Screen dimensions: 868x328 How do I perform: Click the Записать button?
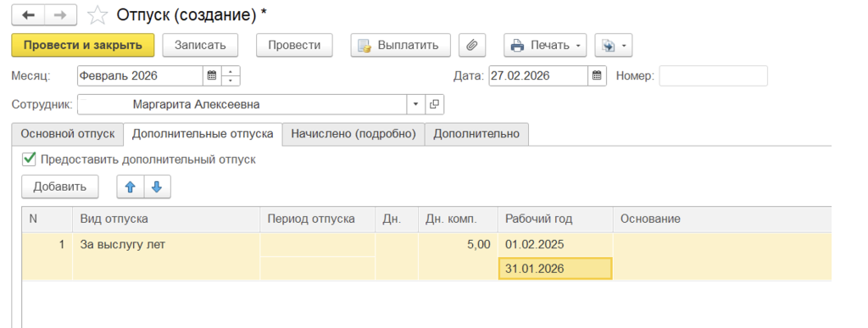(x=200, y=46)
